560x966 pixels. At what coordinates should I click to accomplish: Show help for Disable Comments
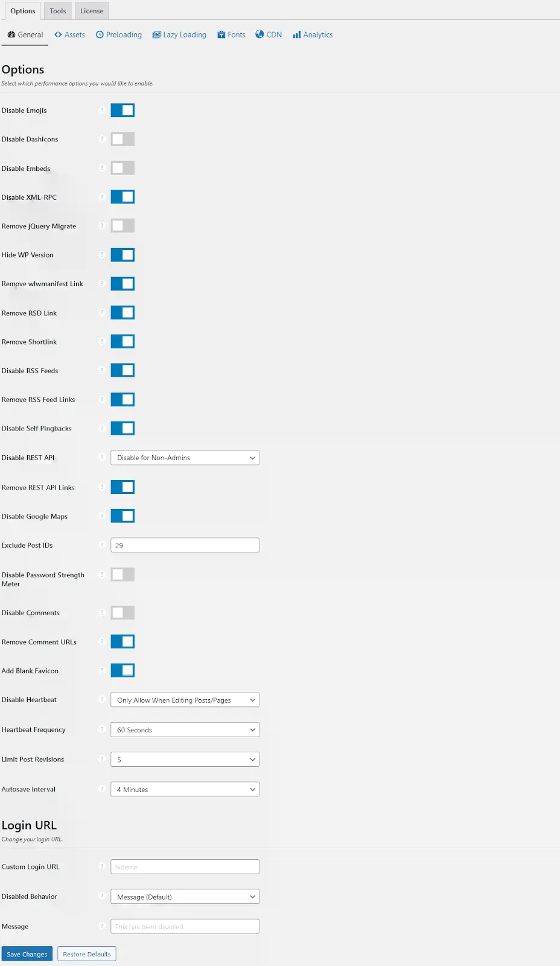[x=101, y=612]
